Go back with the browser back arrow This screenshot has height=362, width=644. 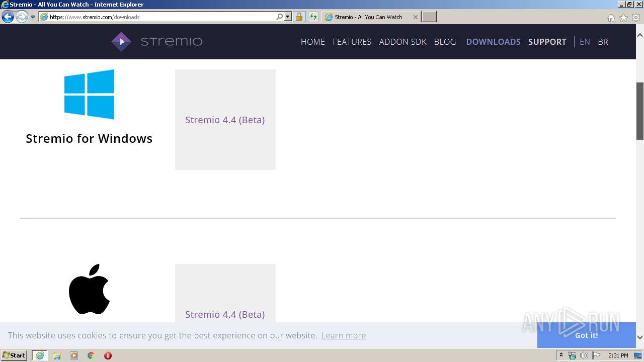[x=8, y=17]
